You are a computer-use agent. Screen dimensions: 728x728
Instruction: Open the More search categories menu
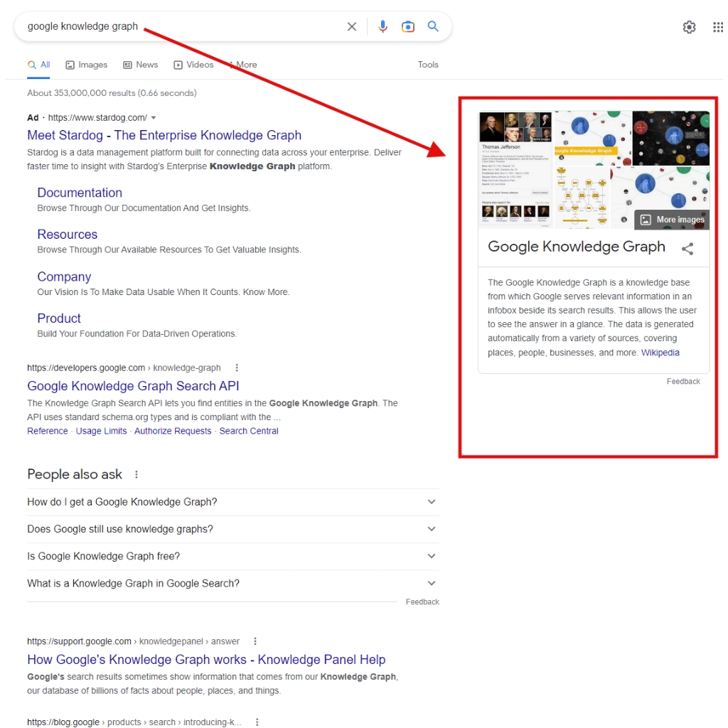click(243, 65)
